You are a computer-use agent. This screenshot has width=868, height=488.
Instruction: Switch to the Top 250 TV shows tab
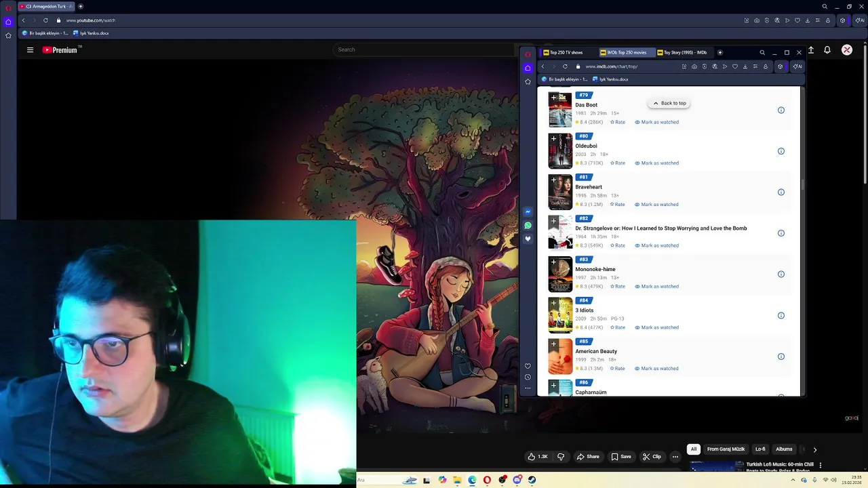(x=568, y=52)
